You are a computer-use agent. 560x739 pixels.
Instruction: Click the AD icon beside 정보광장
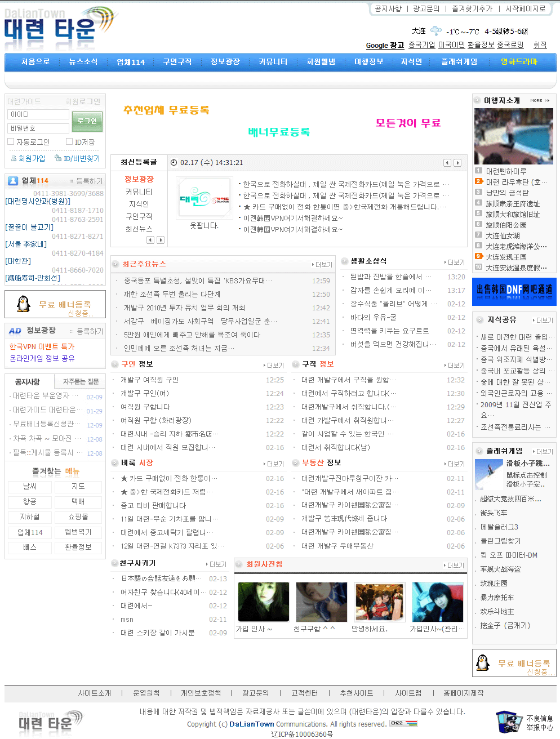pyautogui.click(x=15, y=331)
